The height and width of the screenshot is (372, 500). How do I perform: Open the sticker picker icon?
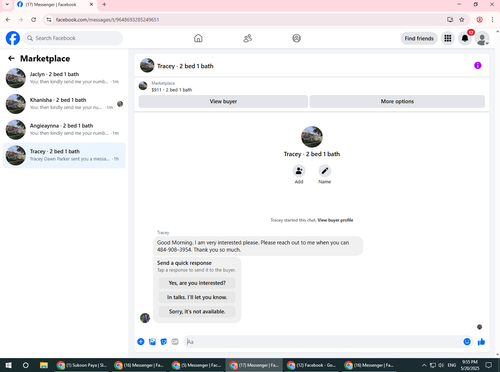[164, 342]
